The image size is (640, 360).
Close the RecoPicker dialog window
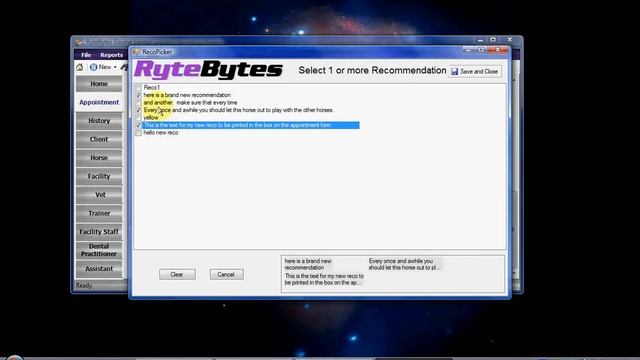498,50
